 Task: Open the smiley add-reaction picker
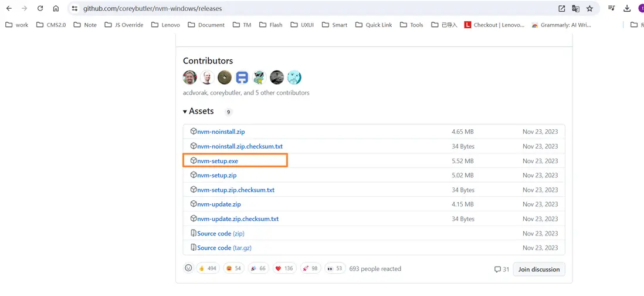[x=188, y=268]
